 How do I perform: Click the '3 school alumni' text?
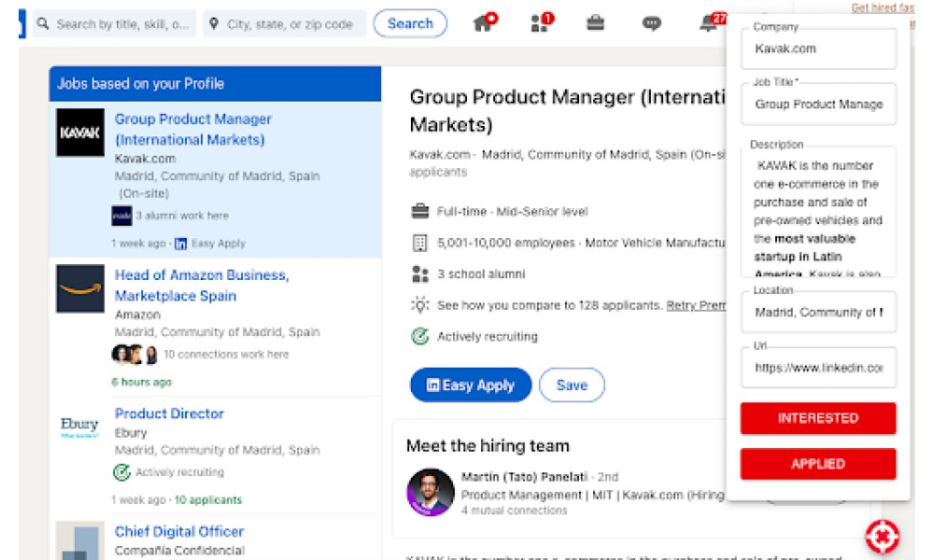point(481,273)
